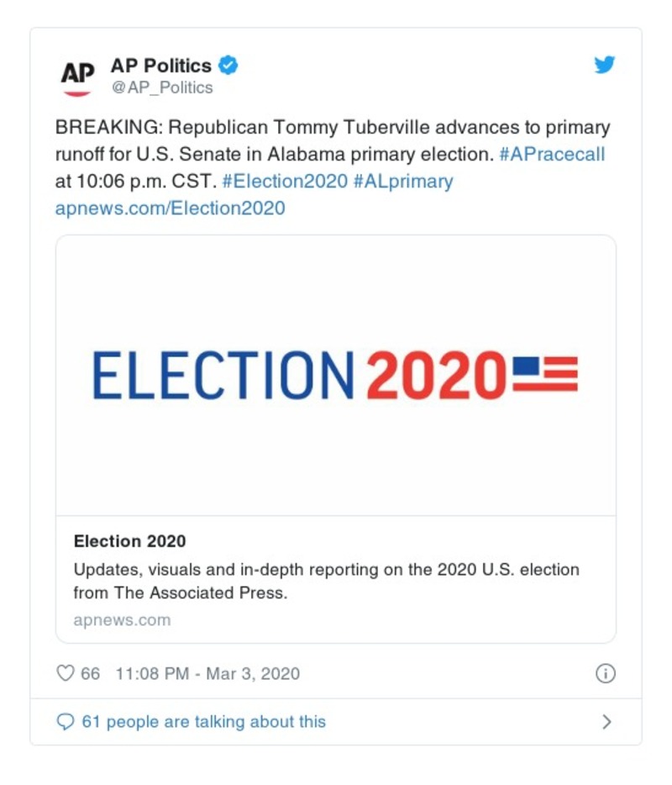Like the tweet with the heart icon

(x=66, y=673)
